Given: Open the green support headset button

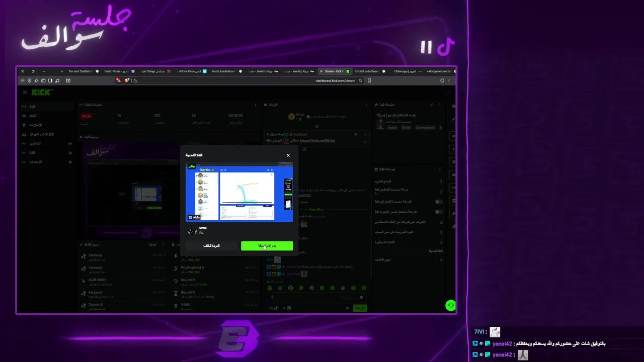Looking at the screenshot, I should click(450, 305).
